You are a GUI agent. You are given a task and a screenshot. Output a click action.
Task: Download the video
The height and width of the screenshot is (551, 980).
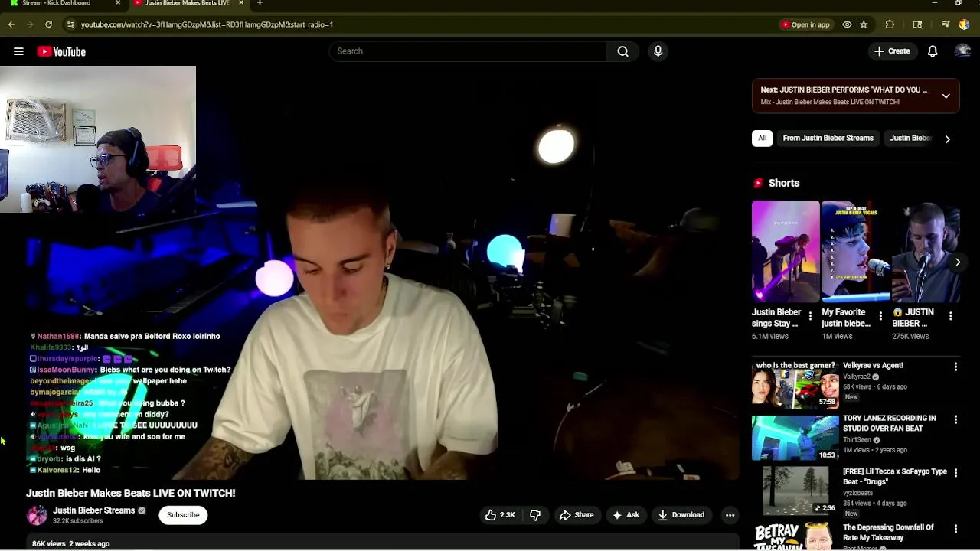coord(681,515)
